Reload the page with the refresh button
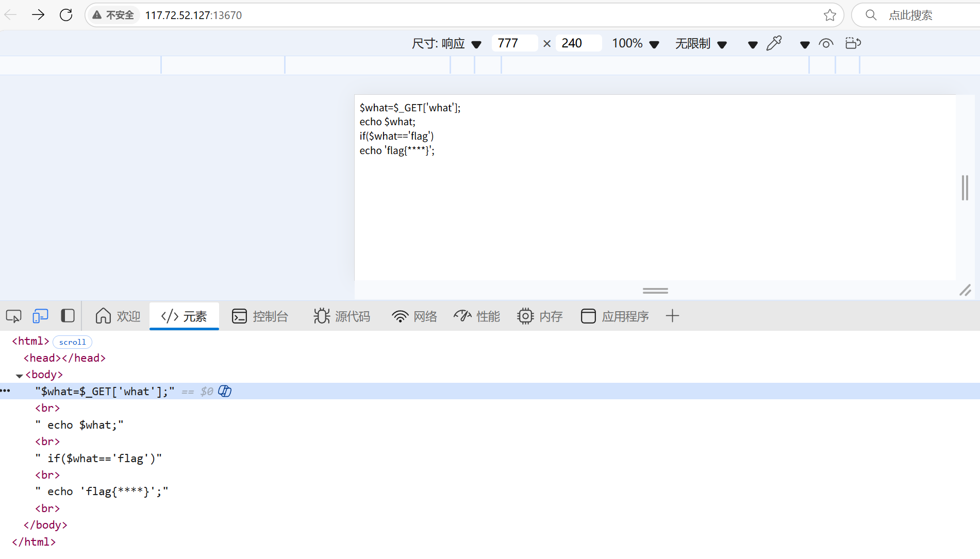This screenshot has width=980, height=559. coord(65,15)
